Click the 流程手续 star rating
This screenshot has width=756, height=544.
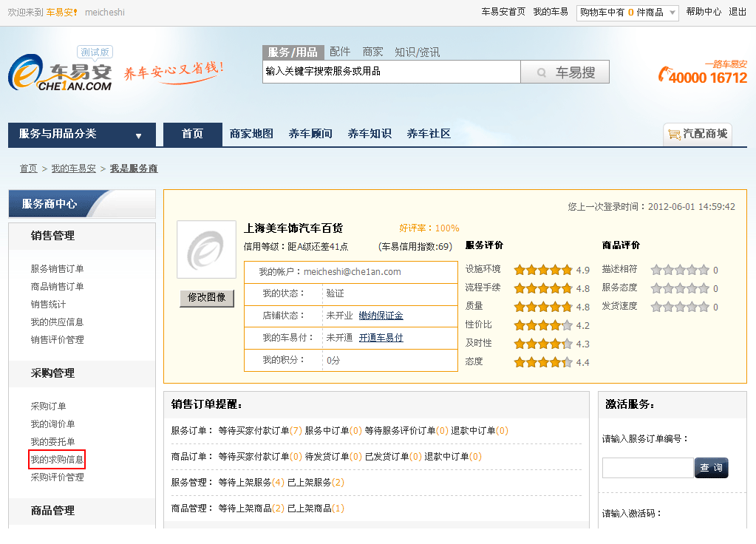tap(543, 288)
